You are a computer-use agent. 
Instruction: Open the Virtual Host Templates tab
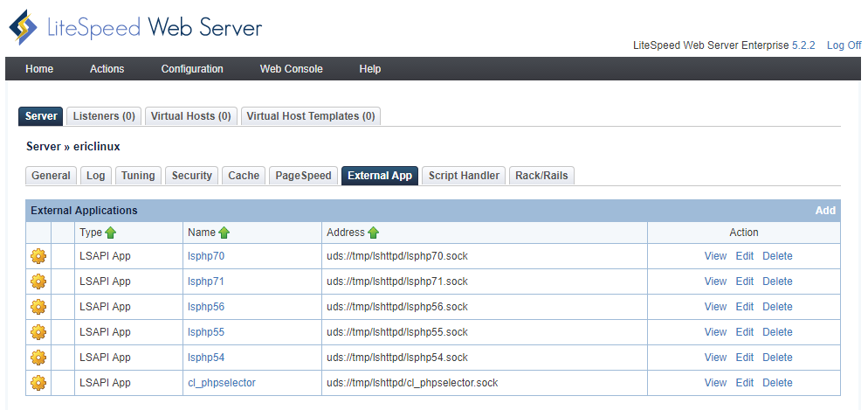tap(310, 116)
